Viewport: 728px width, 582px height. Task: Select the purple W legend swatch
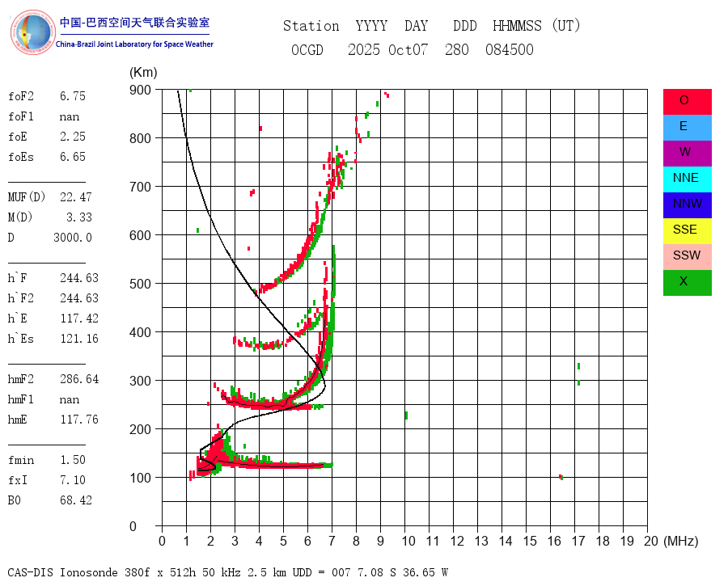[x=687, y=153]
